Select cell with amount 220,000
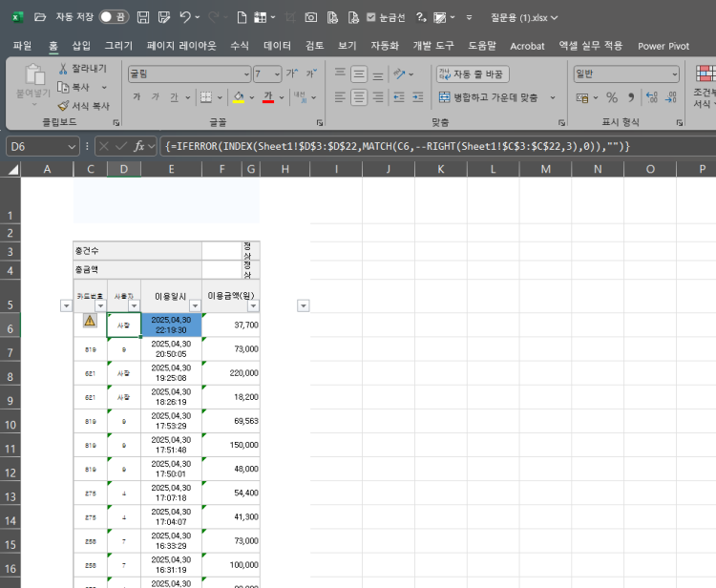 tap(231, 373)
